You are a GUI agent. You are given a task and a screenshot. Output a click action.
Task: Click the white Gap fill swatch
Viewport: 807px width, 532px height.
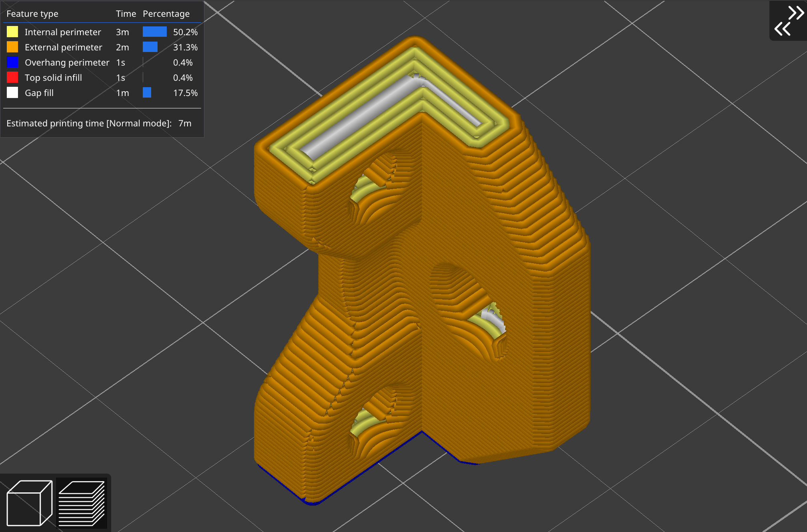tap(12, 93)
